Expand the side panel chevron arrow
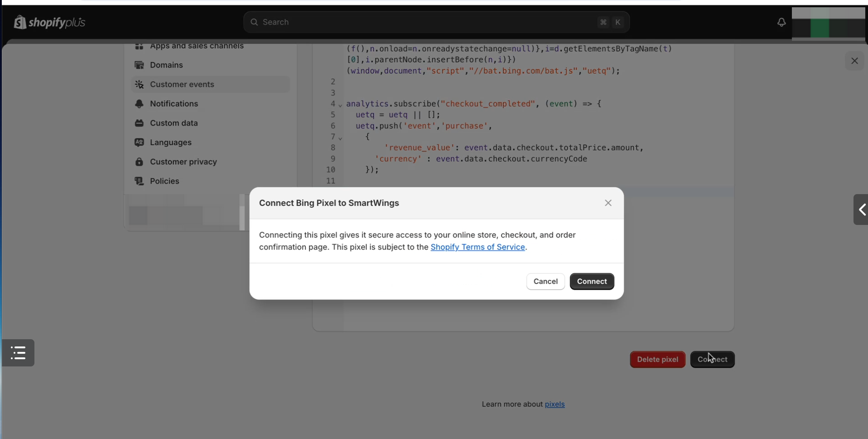Image resolution: width=868 pixels, height=439 pixels. point(861,210)
